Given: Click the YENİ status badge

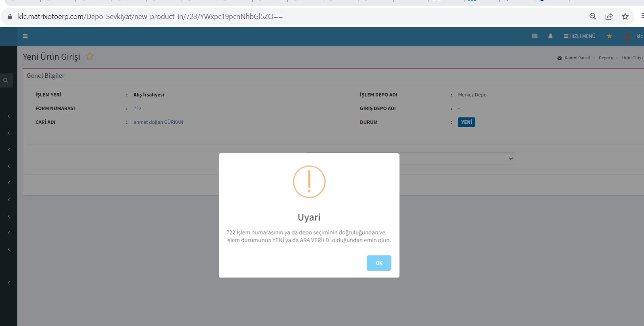Looking at the screenshot, I should point(466,122).
